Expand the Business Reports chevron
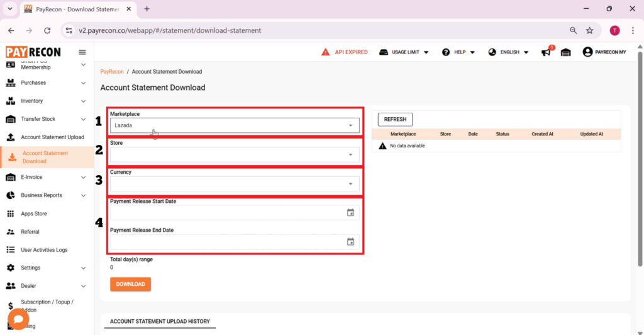This screenshot has height=335, width=644. coord(84,196)
